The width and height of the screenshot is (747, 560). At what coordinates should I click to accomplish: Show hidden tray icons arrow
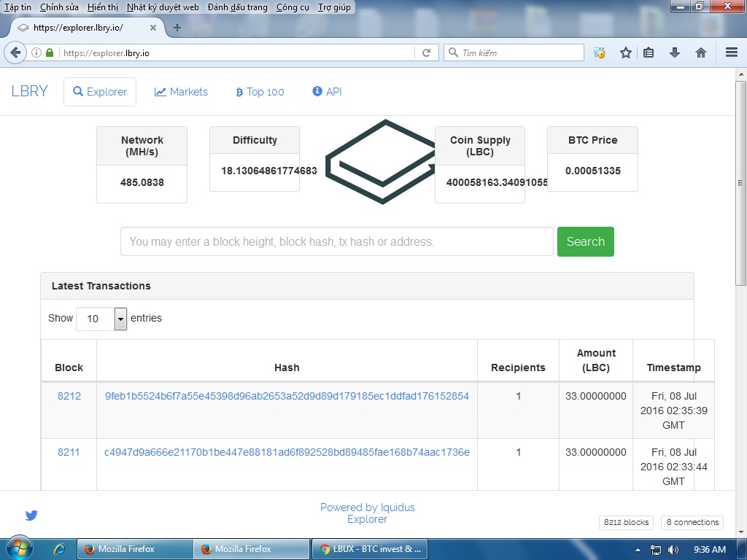coord(638,550)
